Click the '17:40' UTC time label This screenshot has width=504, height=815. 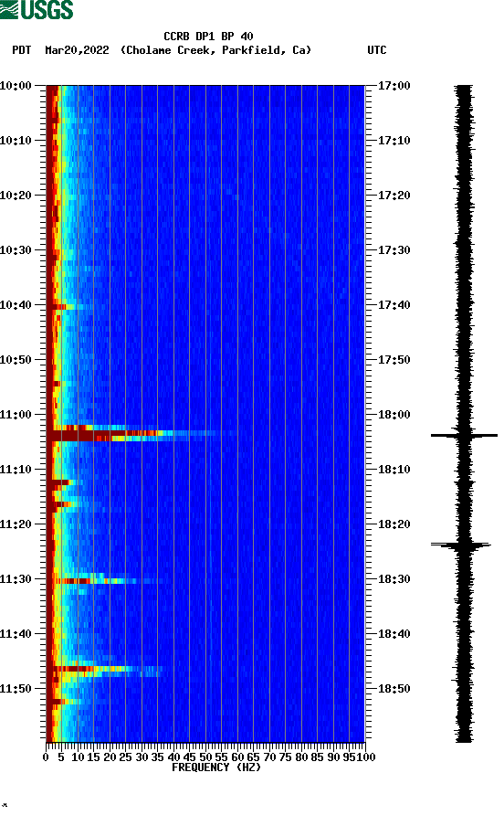point(394,304)
